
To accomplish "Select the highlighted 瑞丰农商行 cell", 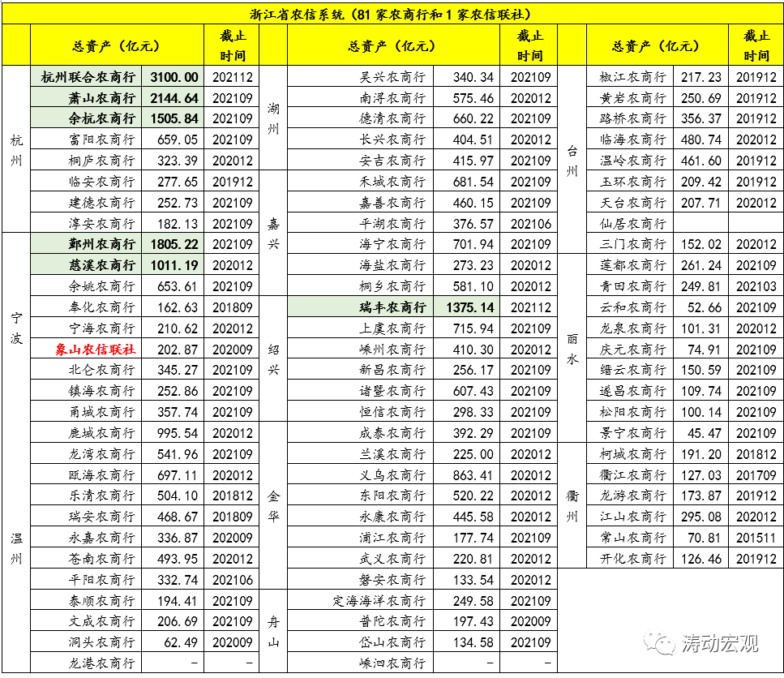I will coord(392,307).
